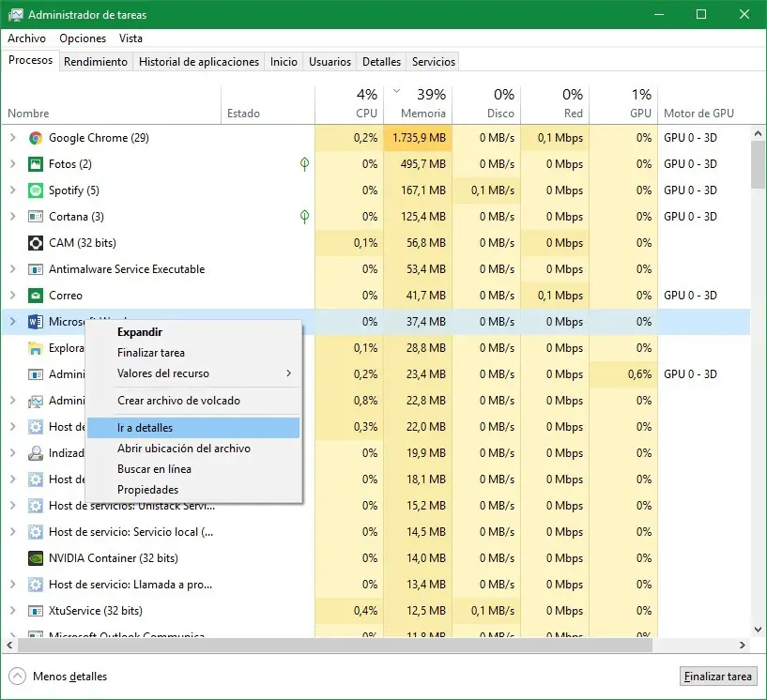Image resolution: width=767 pixels, height=700 pixels.
Task: Expand the Cortana (3) process group
Action: coord(13,217)
